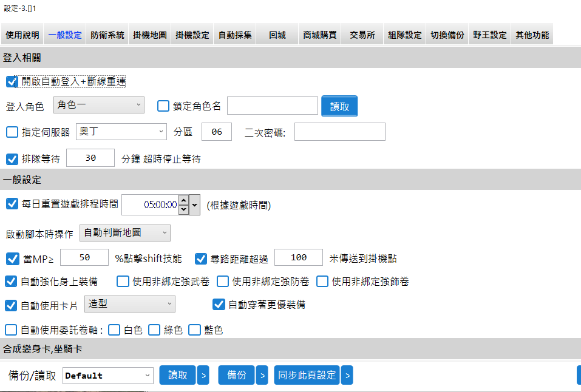Click the 二次密碼 input field
581x392 pixels.
coord(339,132)
